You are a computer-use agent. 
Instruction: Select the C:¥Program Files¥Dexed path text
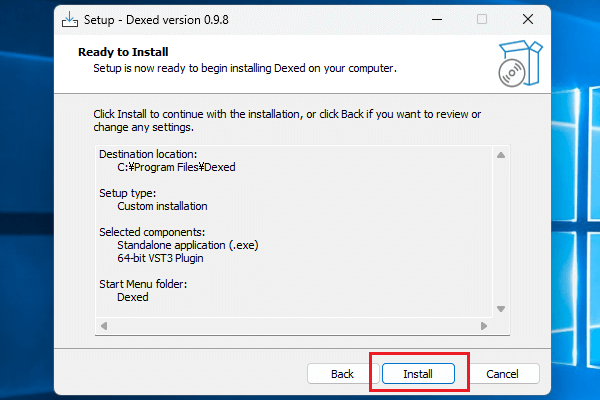[176, 168]
